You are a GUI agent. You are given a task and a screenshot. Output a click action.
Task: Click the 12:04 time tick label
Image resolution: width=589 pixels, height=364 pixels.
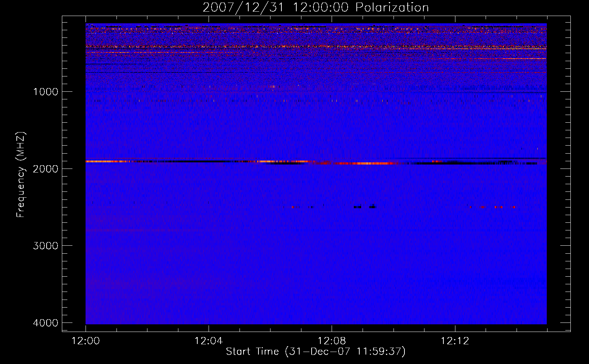pyautogui.click(x=209, y=341)
